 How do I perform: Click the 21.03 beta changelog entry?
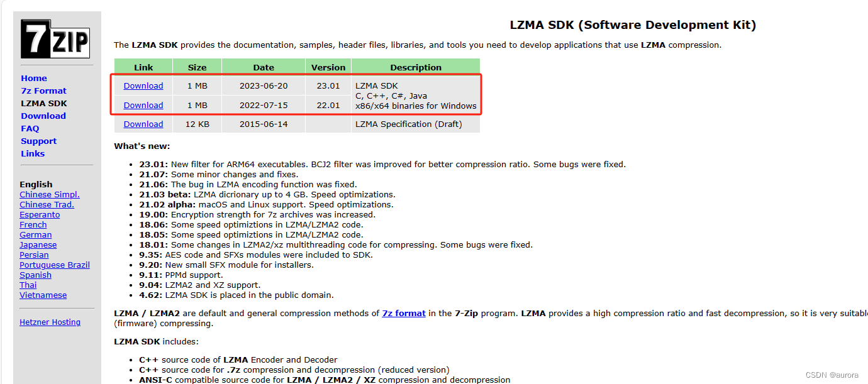pyautogui.click(x=267, y=194)
